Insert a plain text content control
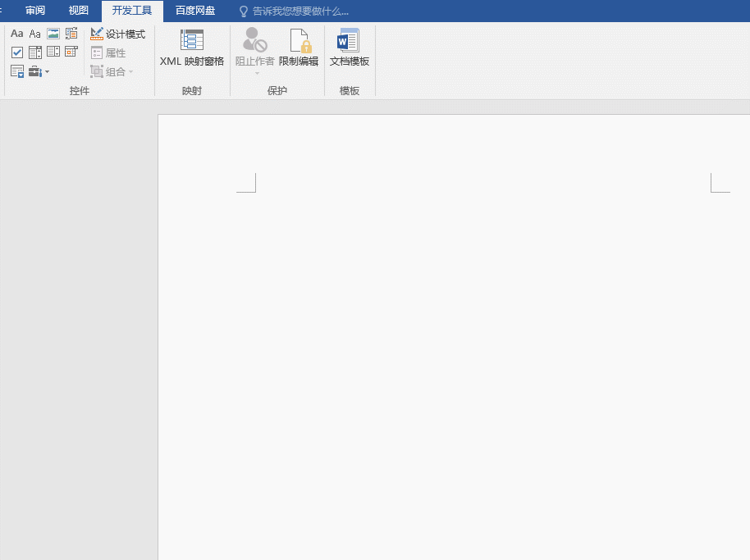The image size is (750, 560). coord(35,34)
